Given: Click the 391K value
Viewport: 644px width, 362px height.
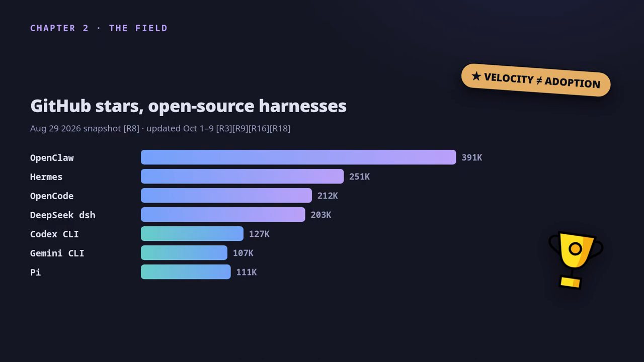Looking at the screenshot, I should [472, 157].
